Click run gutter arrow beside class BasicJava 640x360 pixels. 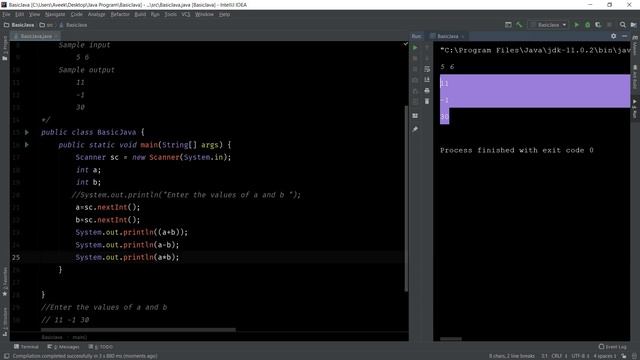(27, 132)
